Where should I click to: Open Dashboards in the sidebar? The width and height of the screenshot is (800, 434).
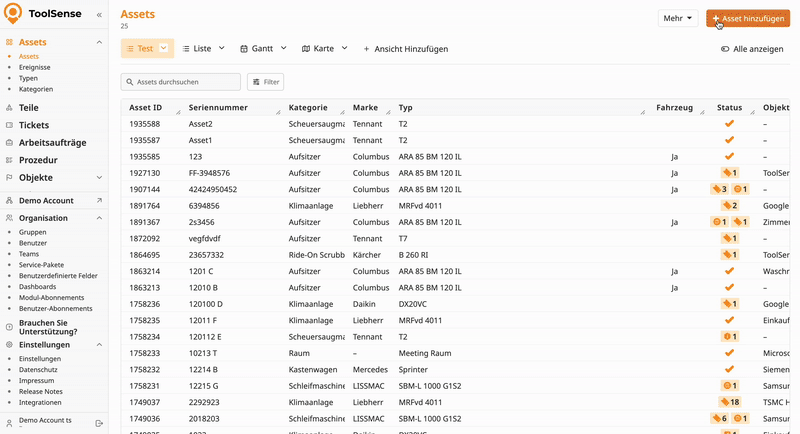tap(37, 287)
